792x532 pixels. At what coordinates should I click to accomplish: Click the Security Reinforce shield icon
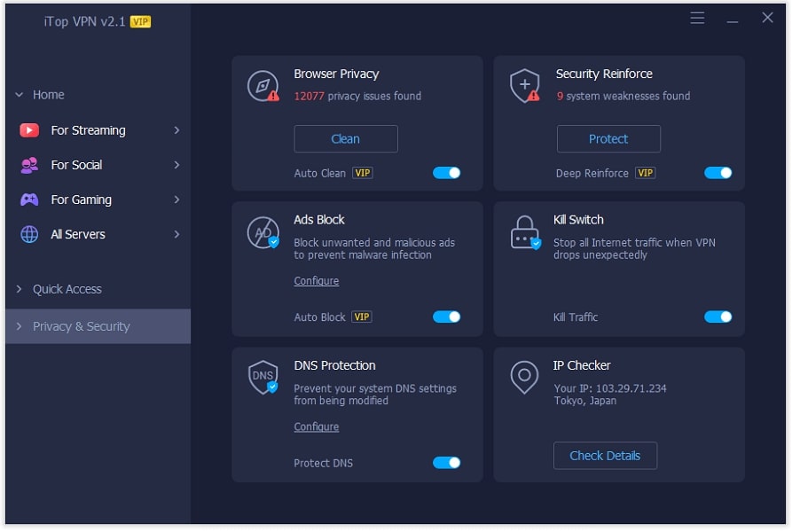point(525,85)
